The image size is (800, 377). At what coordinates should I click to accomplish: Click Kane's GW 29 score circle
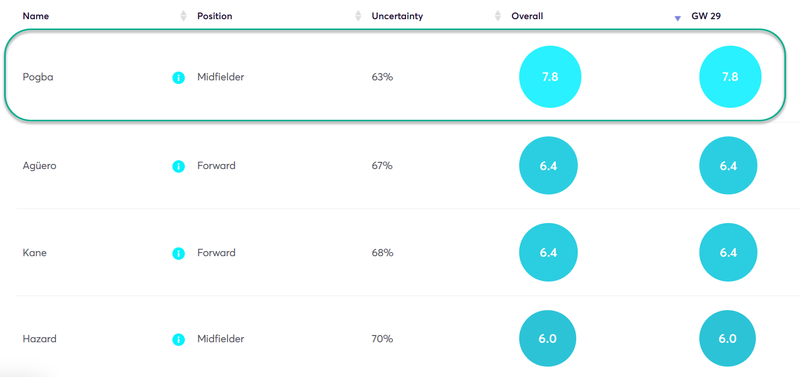pos(728,253)
